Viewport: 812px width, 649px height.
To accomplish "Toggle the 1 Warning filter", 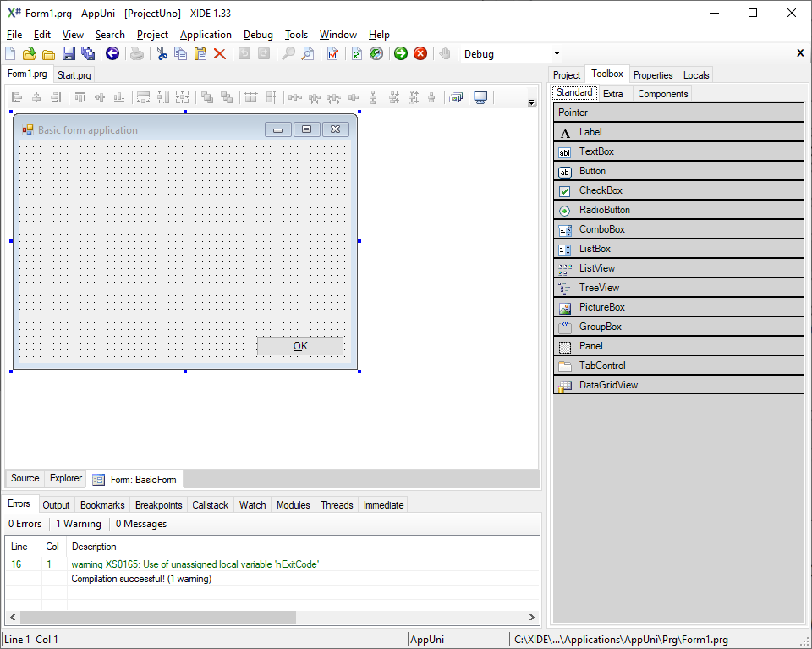I will point(79,524).
